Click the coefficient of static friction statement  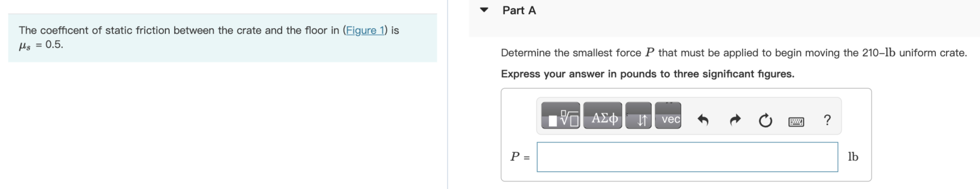(209, 37)
